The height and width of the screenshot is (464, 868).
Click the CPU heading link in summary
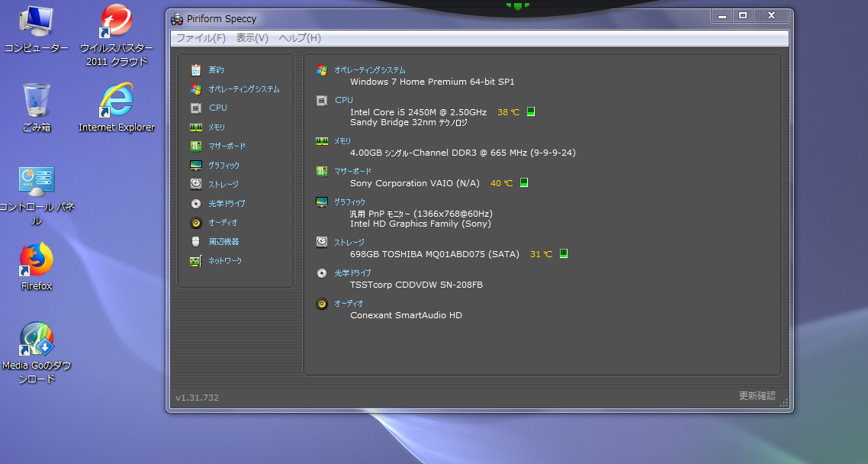pos(344,100)
